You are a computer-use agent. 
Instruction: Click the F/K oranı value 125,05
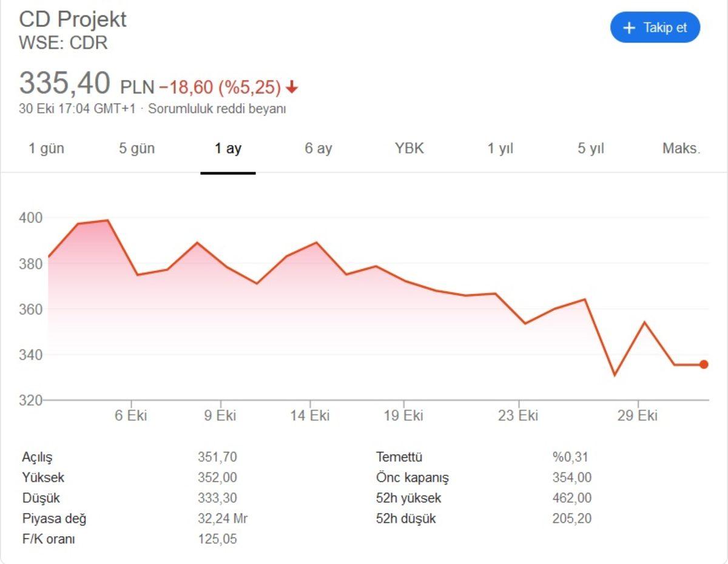coord(217,539)
